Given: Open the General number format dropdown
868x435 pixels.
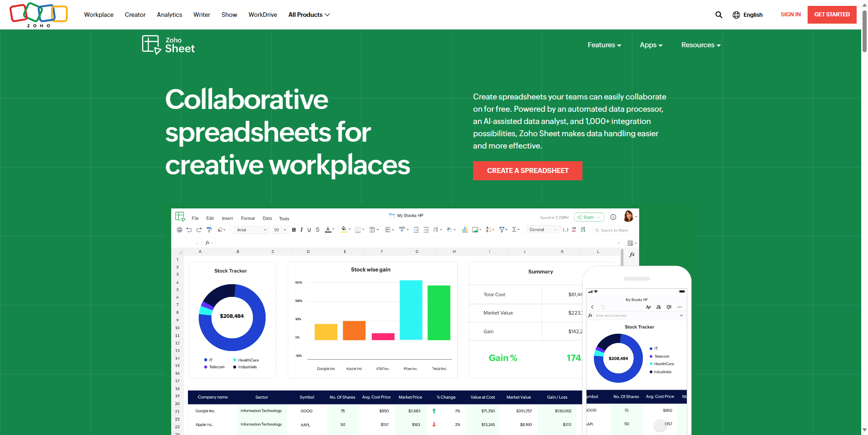Looking at the screenshot, I should (x=543, y=230).
